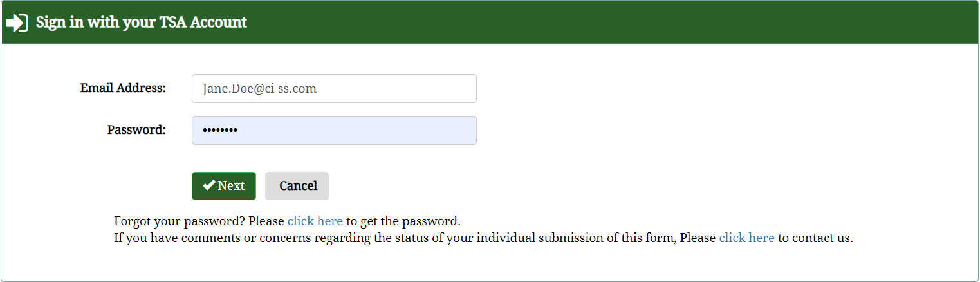Click the 'Email Address:' label

123,88
